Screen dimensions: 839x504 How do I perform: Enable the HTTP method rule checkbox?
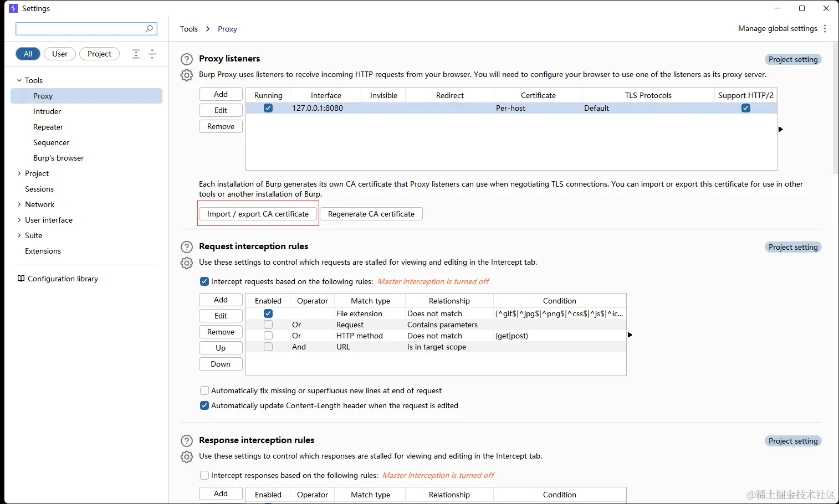(268, 336)
